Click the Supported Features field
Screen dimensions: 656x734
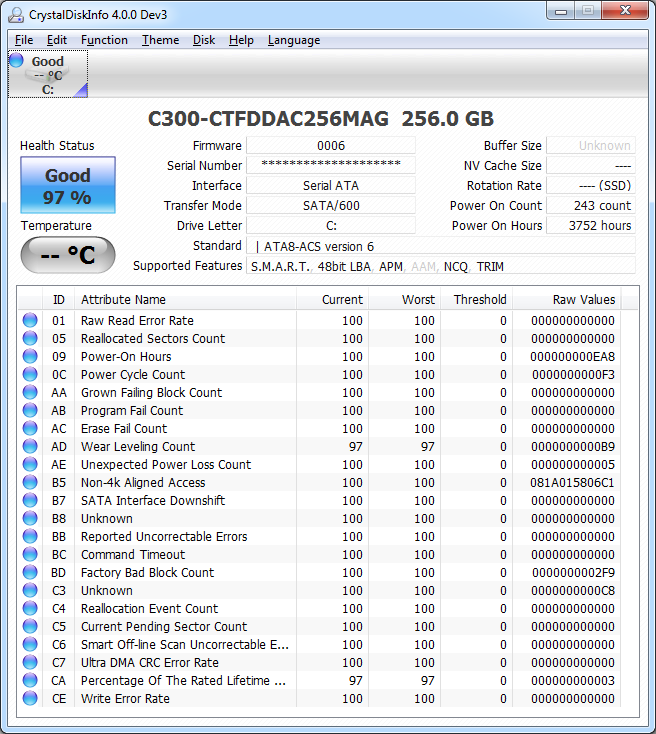click(x=441, y=266)
